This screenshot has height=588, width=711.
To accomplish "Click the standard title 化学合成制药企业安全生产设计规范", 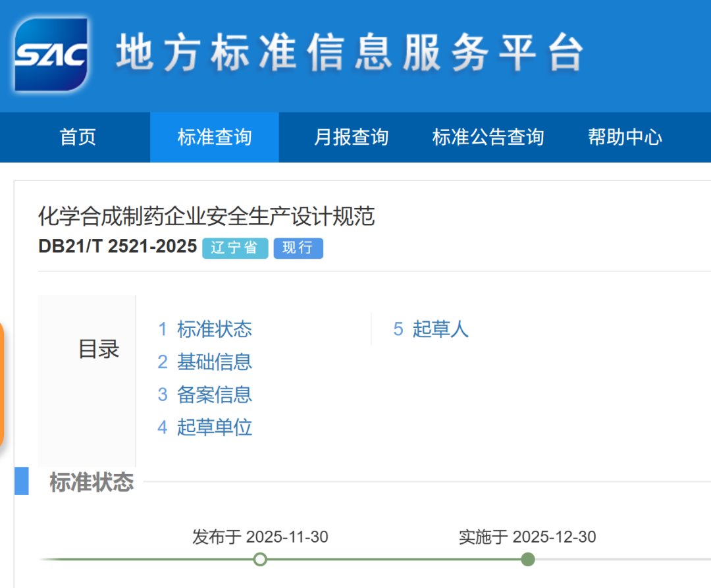I will click(206, 217).
